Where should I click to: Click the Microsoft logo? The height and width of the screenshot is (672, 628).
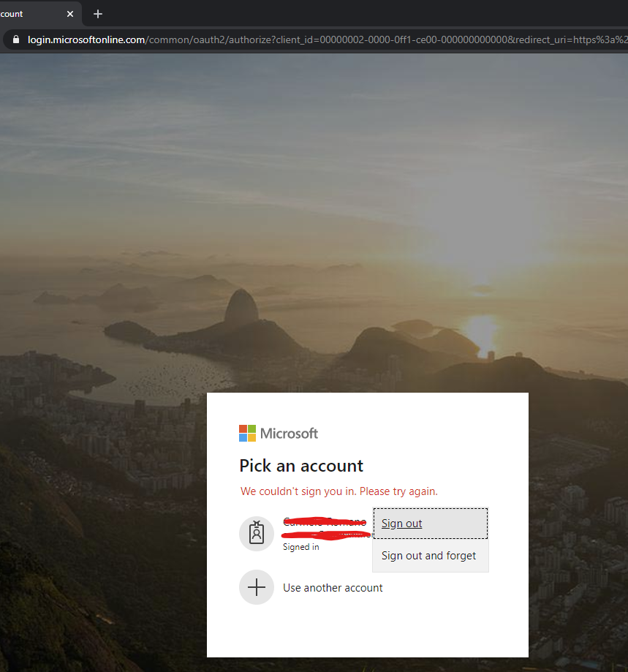tap(279, 434)
